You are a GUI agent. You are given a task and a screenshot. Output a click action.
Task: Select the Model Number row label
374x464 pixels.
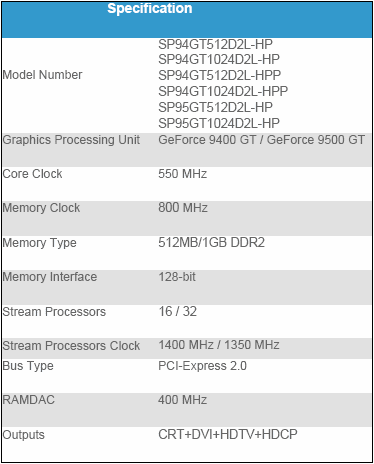42,75
